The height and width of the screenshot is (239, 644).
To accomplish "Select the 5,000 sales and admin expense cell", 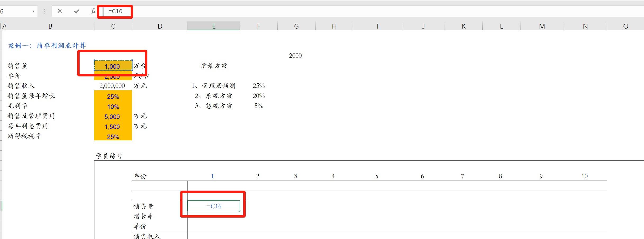I will (113, 117).
